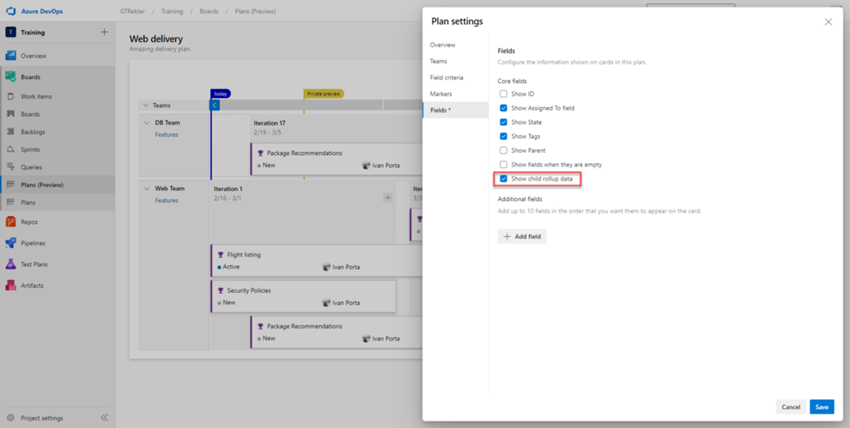The width and height of the screenshot is (850, 428).
Task: Click Ivan Porta avatar on Security Policies card
Action: tap(326, 303)
